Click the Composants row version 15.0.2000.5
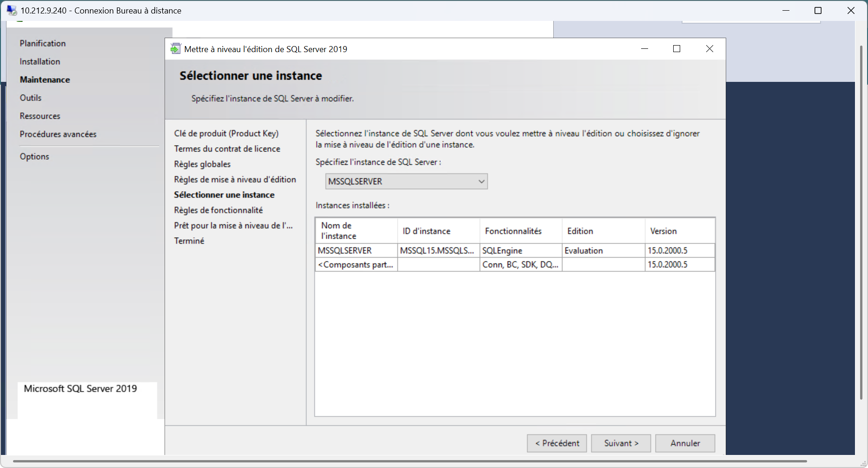The image size is (868, 468). click(x=680, y=265)
